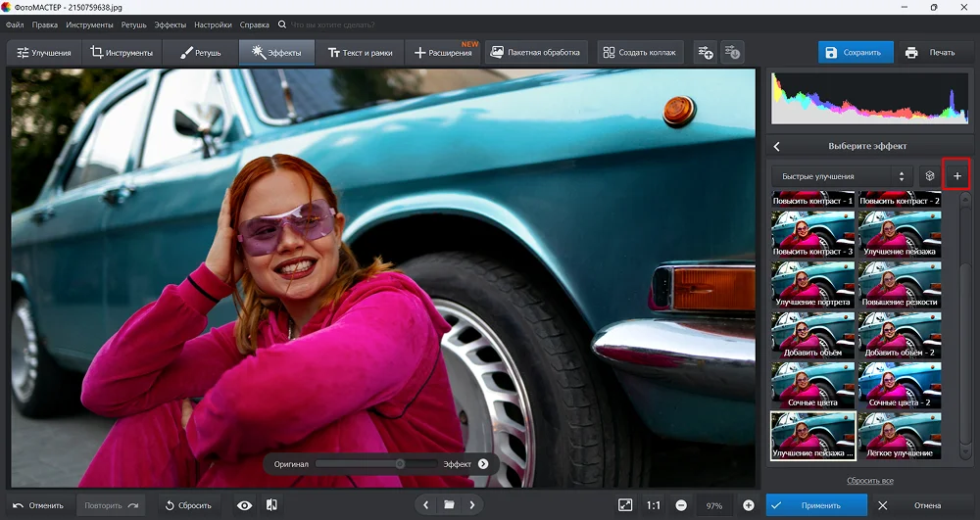The image size is (980, 520).
Task: Open the Расширения tab
Action: [443, 53]
